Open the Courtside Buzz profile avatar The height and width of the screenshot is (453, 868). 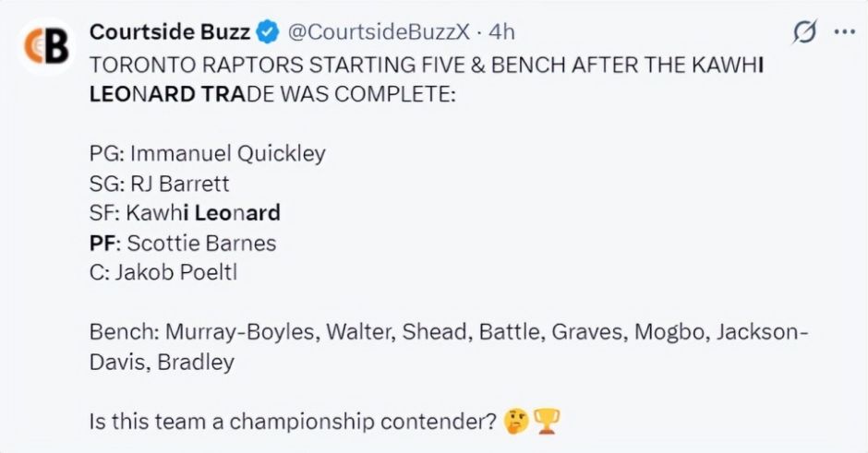point(46,46)
